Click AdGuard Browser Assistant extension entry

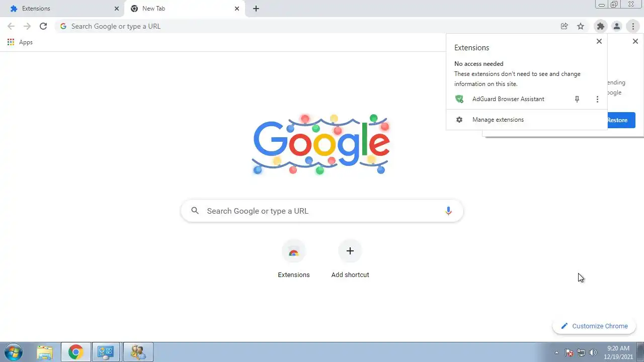click(507, 99)
